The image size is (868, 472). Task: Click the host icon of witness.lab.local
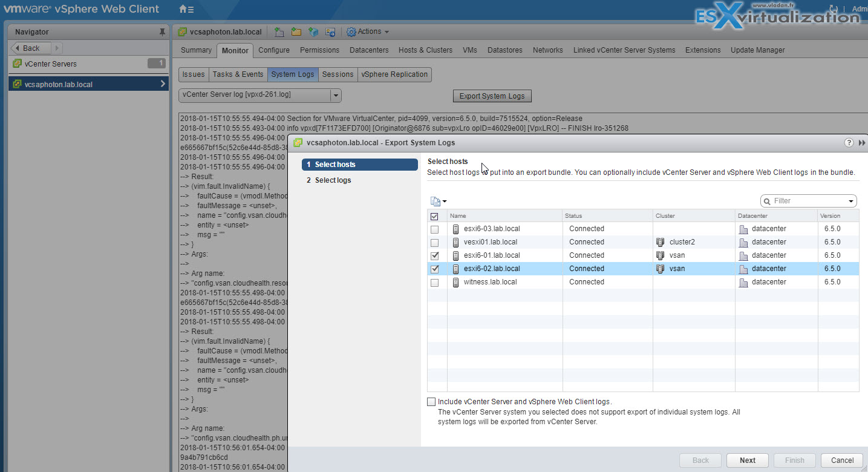click(x=456, y=282)
